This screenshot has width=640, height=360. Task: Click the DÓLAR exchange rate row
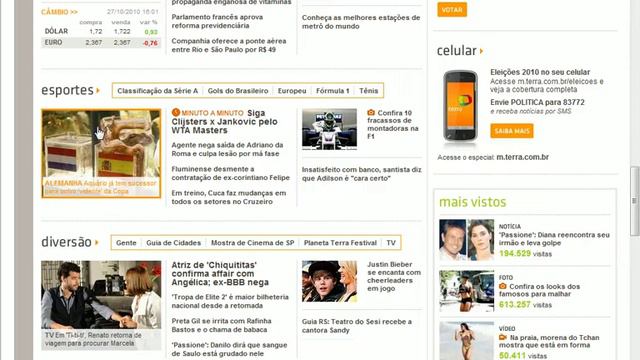[101, 31]
